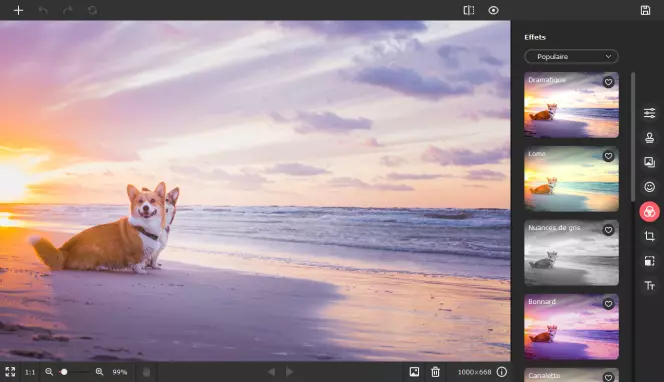The width and height of the screenshot is (664, 382).
Task: Apply the Dramatique effect thumbnail
Action: point(571,105)
